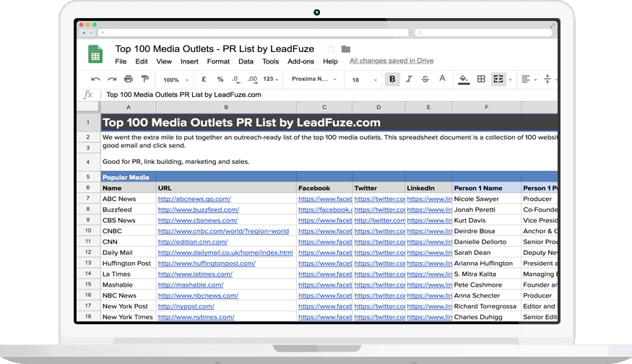Select the Person 1 Name header cell

point(487,188)
